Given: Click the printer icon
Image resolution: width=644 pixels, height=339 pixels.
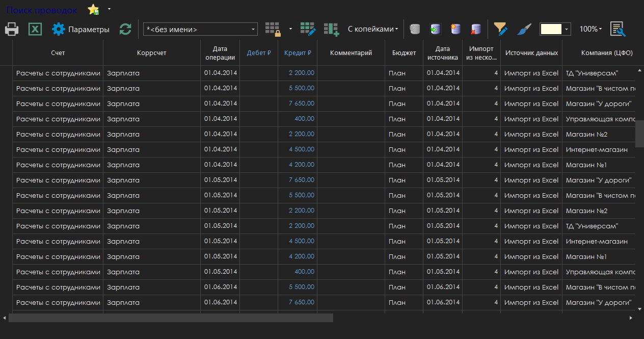Looking at the screenshot, I should (x=12, y=30).
